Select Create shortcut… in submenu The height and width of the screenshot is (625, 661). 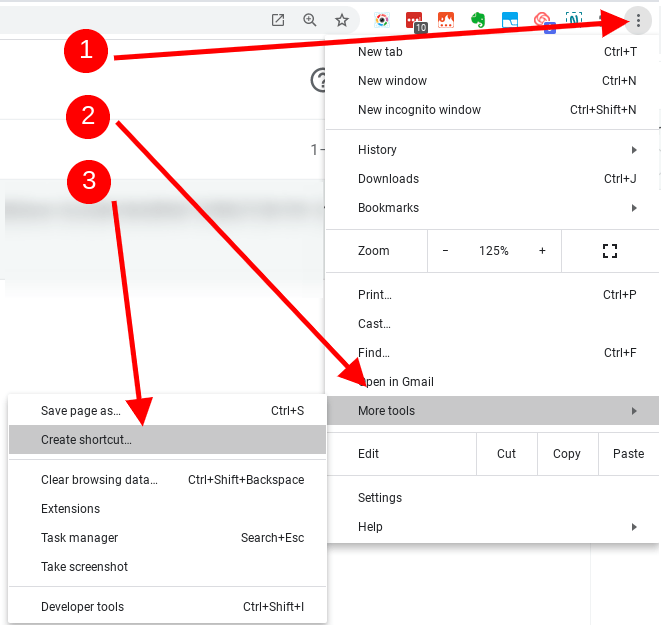(167, 440)
